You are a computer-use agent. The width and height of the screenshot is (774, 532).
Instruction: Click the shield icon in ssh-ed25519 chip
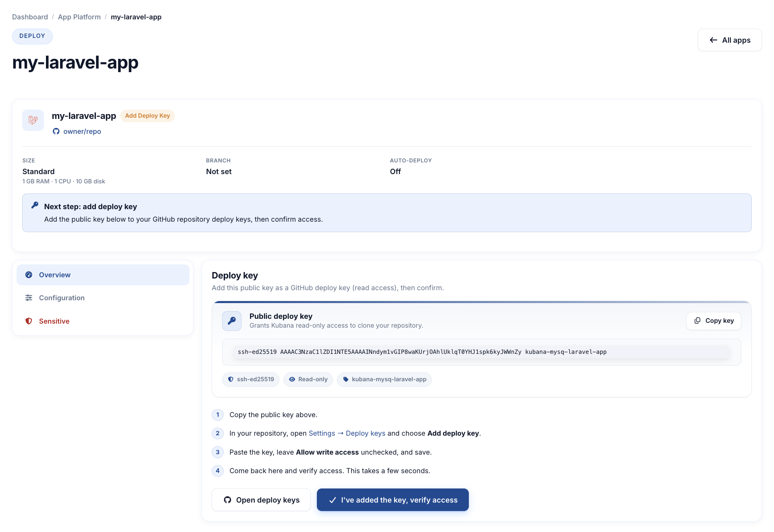click(231, 379)
